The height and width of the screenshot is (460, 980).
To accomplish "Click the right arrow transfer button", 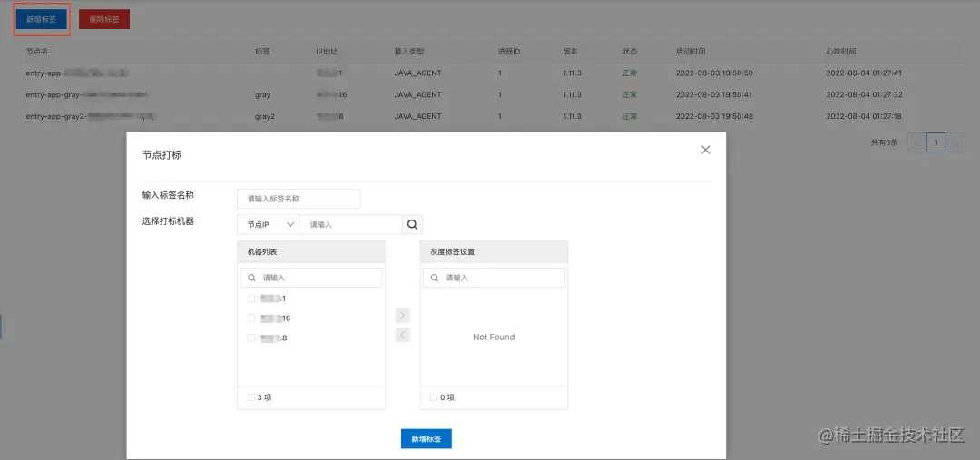I will pos(403,315).
